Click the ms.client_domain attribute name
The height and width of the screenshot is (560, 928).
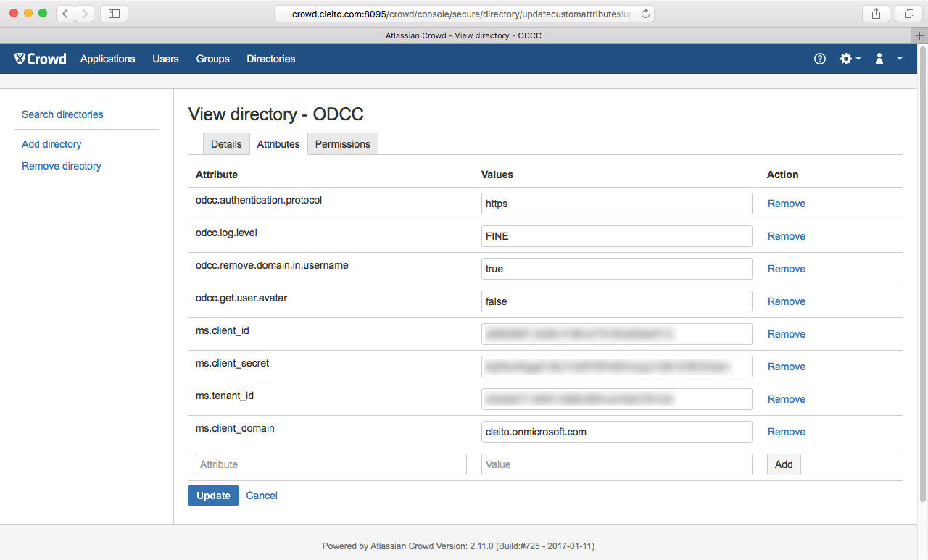pyautogui.click(x=235, y=428)
